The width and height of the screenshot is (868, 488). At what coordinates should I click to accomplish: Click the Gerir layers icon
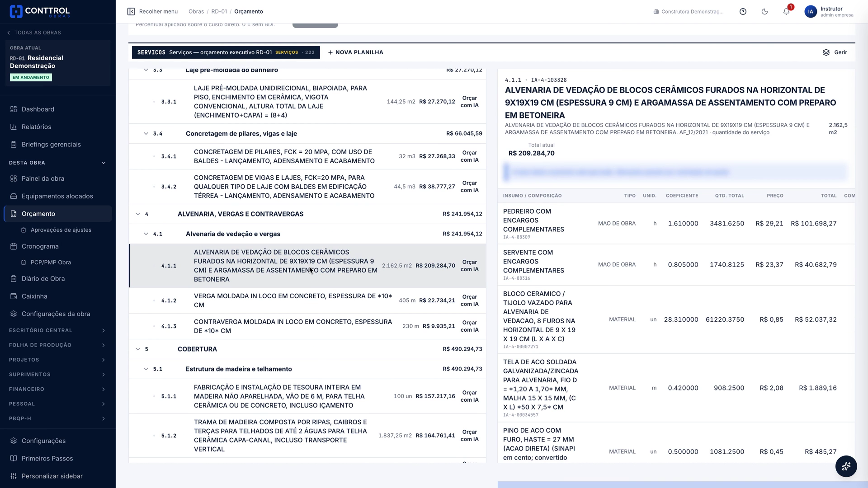click(x=826, y=52)
